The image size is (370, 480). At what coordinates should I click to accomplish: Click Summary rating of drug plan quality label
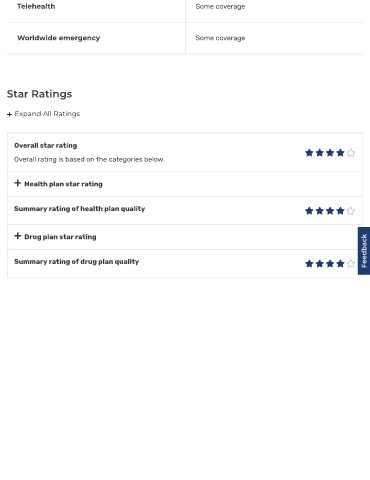tap(77, 262)
